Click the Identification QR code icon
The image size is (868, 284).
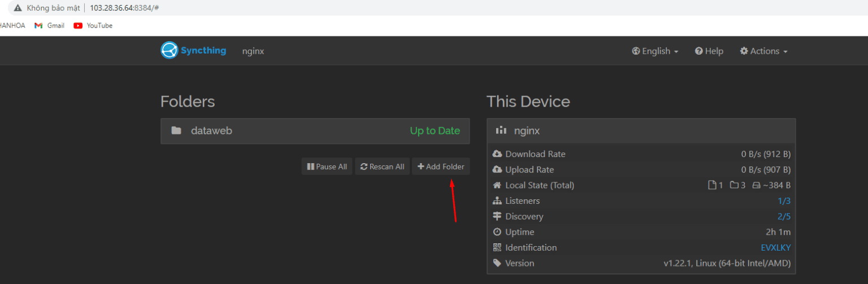pos(497,247)
